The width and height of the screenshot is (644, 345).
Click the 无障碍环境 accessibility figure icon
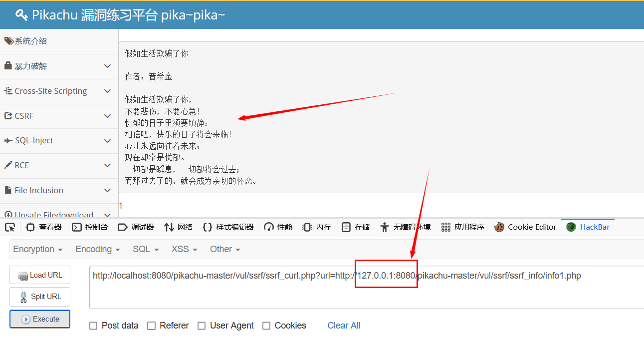tap(385, 227)
